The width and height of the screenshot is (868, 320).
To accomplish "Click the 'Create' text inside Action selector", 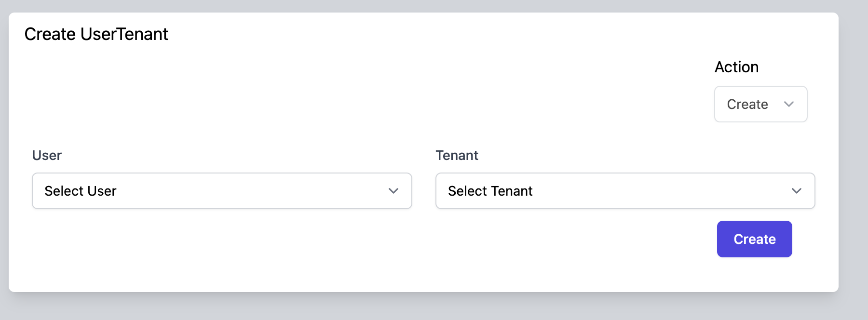I will coord(747,104).
